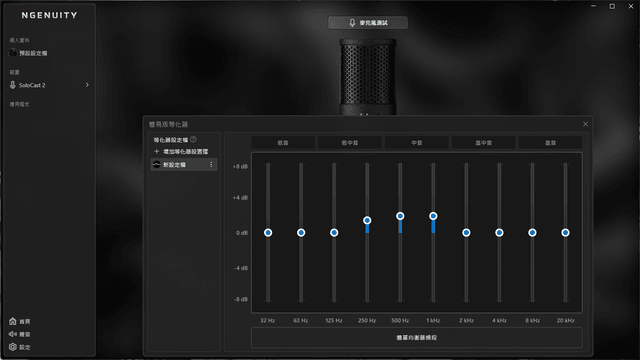Reset equalizer bands with the bottom button

(x=417, y=338)
